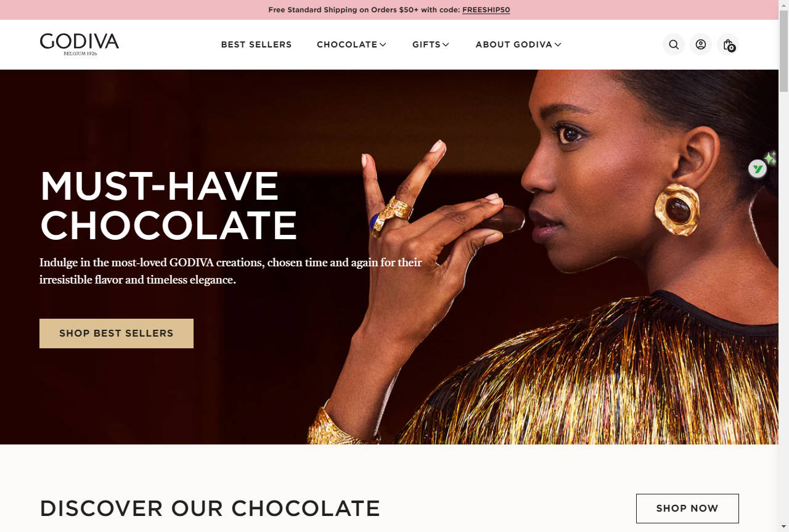
Task: Click the cart item count badge
Action: 732,48
